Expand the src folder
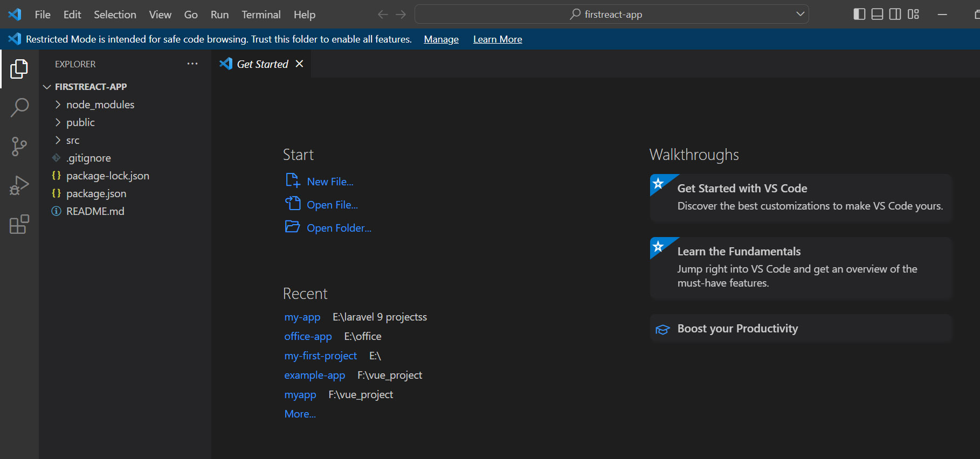 pyautogui.click(x=73, y=140)
